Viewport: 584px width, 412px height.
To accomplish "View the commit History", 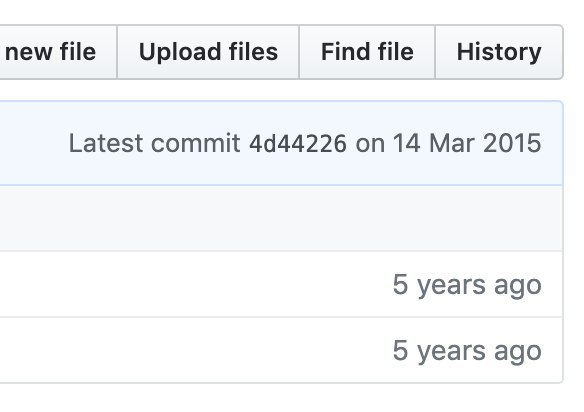I will click(x=499, y=52).
